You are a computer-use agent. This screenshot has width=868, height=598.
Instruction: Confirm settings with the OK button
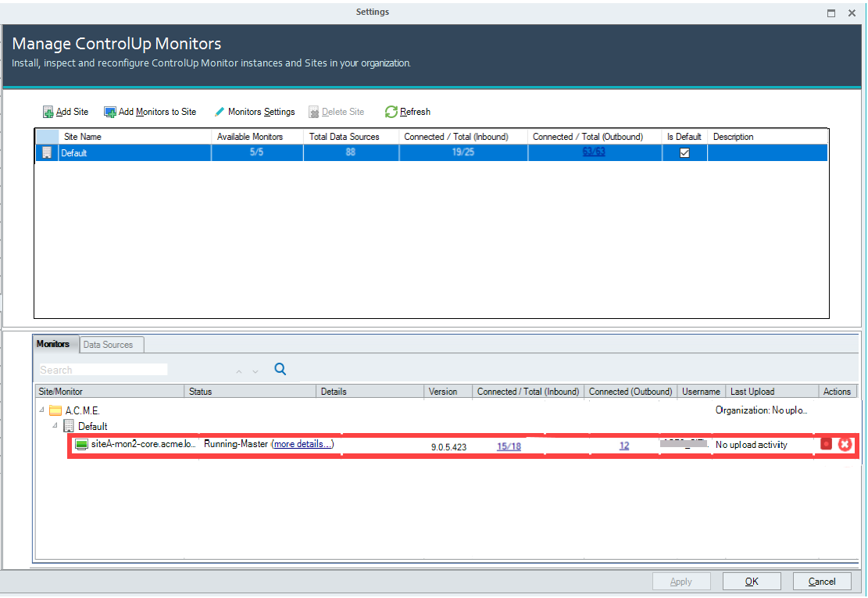point(752,582)
